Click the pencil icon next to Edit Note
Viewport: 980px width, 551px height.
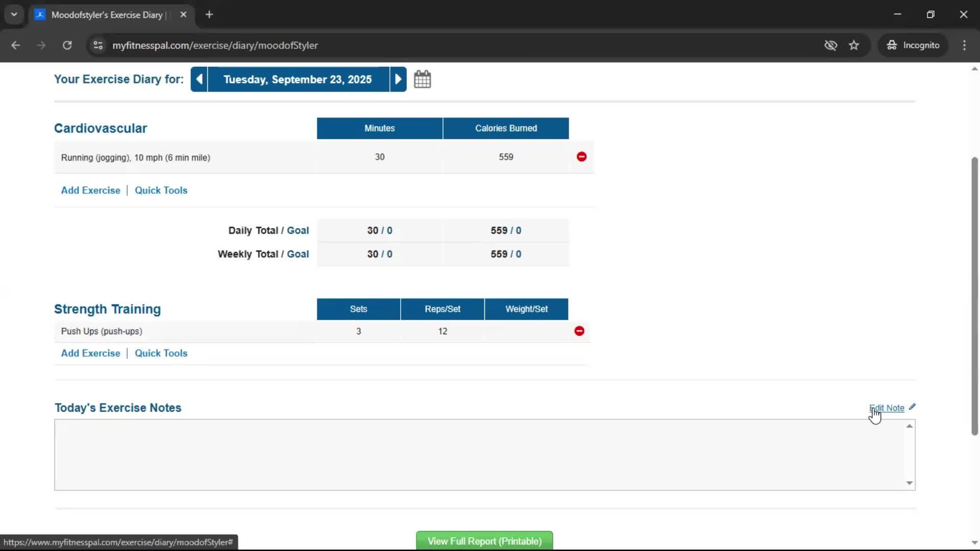tap(912, 407)
